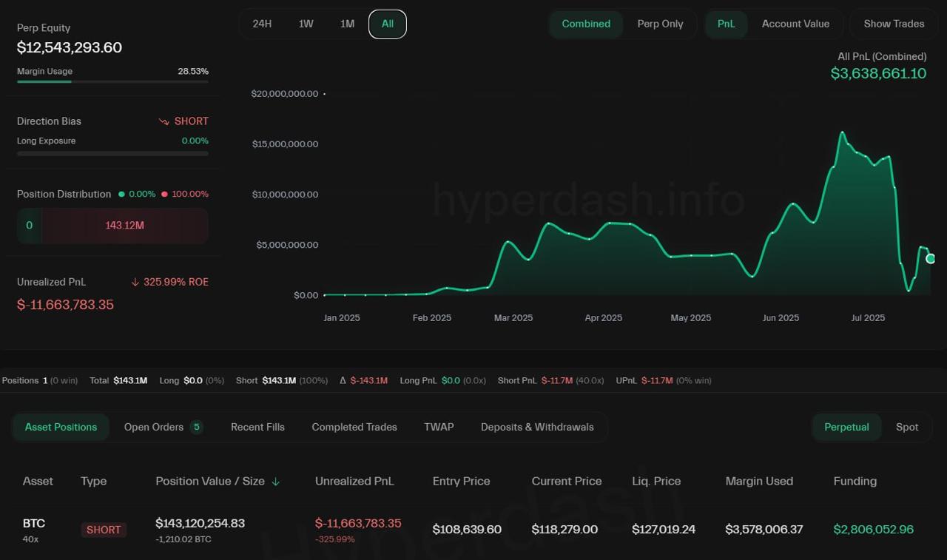Click the green long distribution dot
The image size is (947, 560).
coord(121,194)
